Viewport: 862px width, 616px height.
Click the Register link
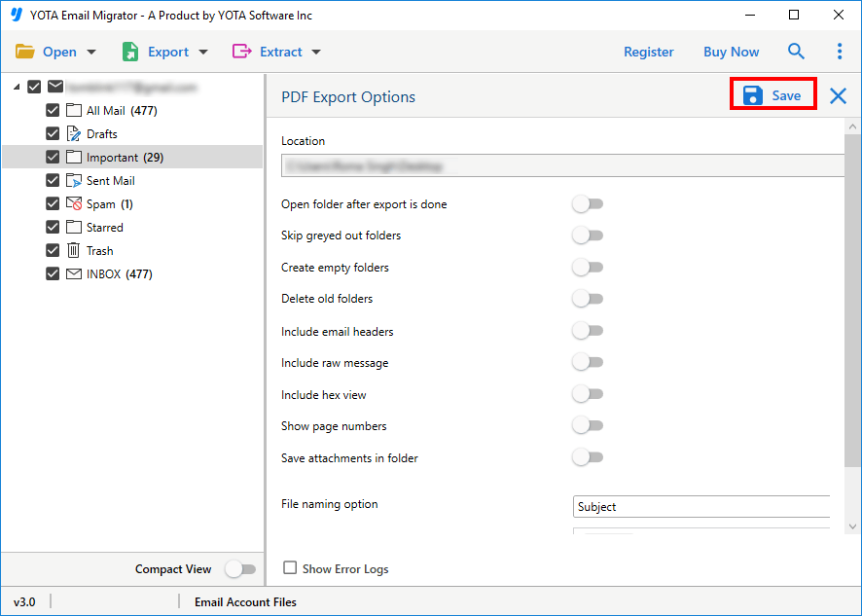[x=649, y=52]
